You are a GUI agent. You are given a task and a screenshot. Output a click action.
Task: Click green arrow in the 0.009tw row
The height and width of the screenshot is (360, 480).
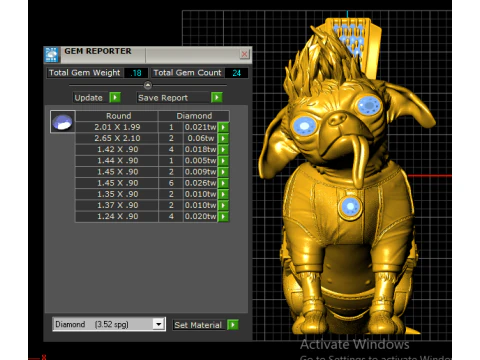click(x=223, y=172)
